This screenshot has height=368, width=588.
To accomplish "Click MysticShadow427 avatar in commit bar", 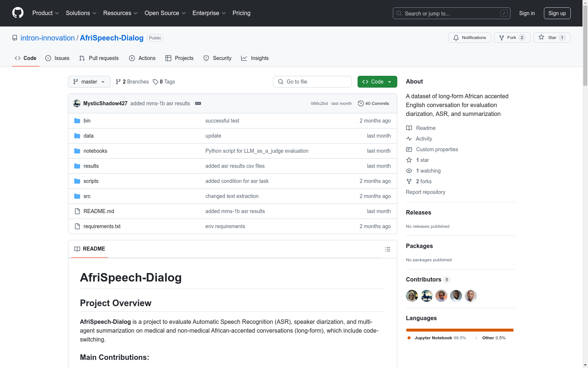I will click(x=77, y=103).
